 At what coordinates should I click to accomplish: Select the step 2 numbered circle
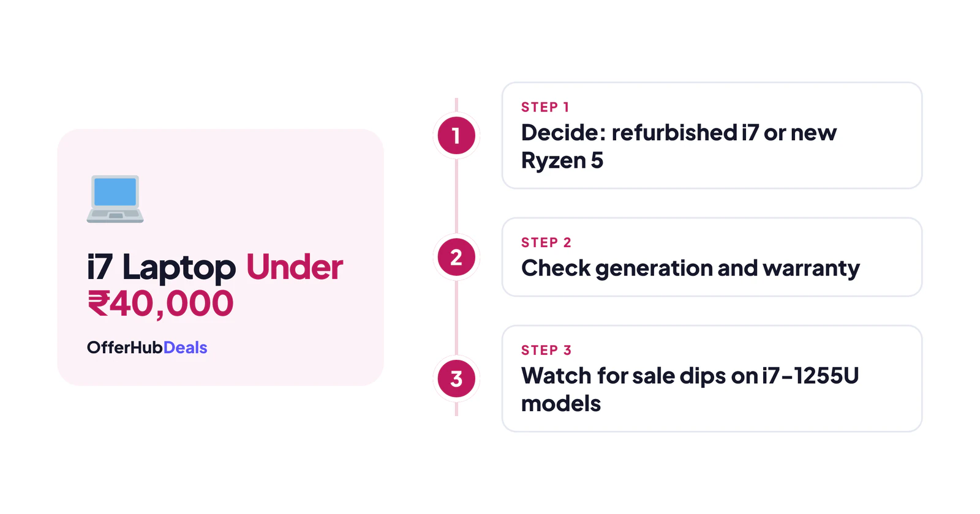(456, 257)
